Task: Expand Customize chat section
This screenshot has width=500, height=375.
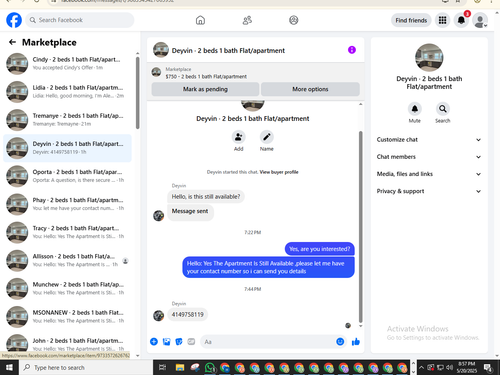Action: pos(429,140)
